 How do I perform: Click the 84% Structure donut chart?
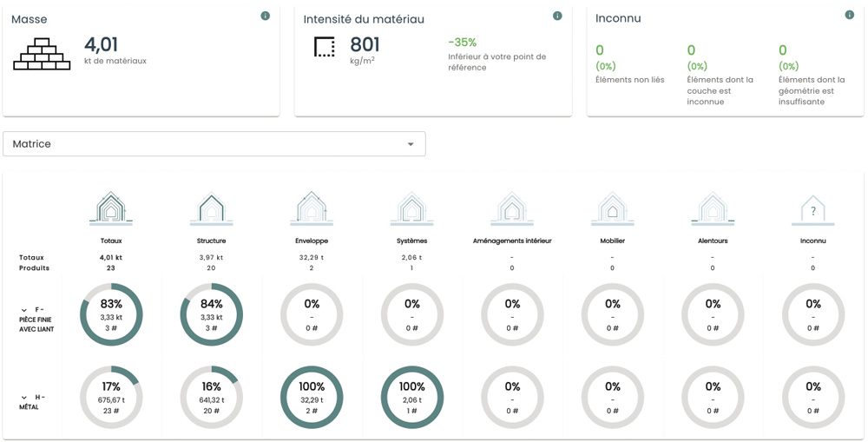(211, 314)
